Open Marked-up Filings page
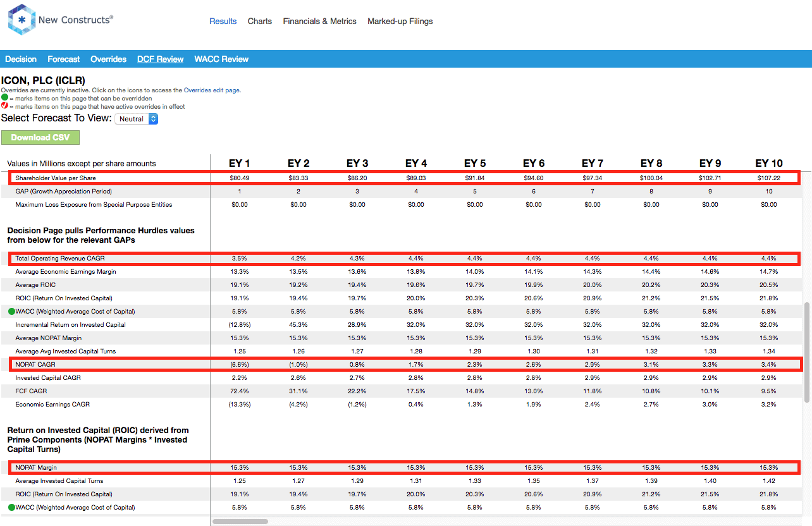 coord(400,21)
